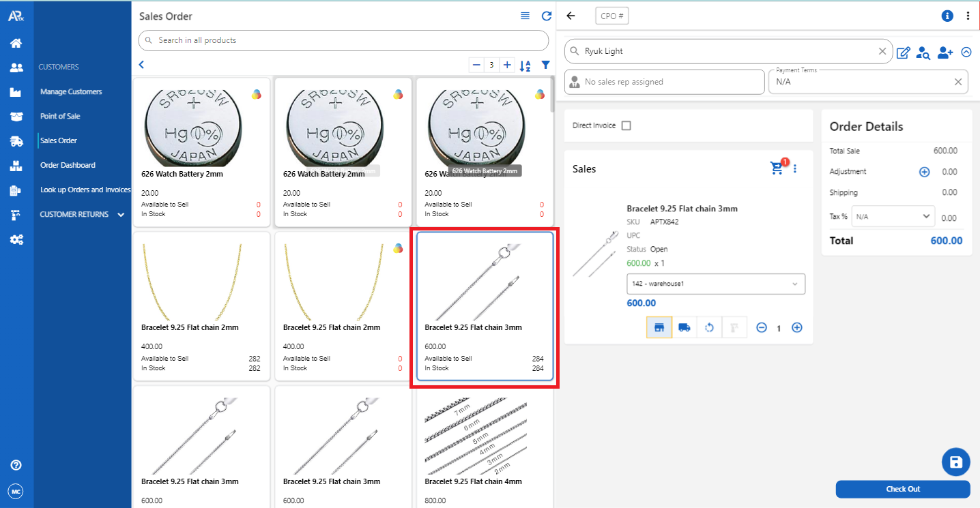Select the delivery truck fulfillment icon
Screen dimensions: 980x508
tap(684, 327)
